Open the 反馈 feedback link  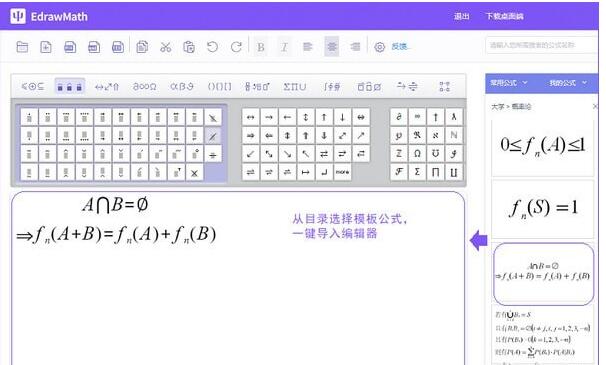click(x=399, y=47)
